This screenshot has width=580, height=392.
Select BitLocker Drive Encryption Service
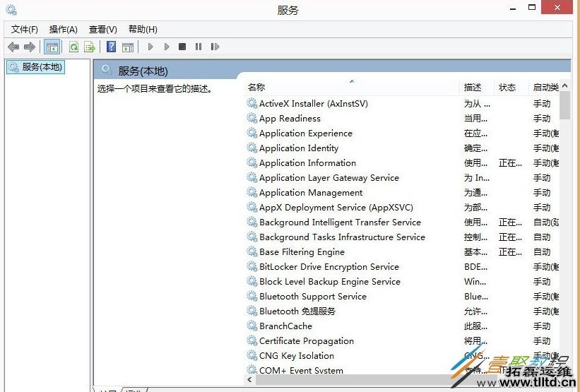click(329, 267)
